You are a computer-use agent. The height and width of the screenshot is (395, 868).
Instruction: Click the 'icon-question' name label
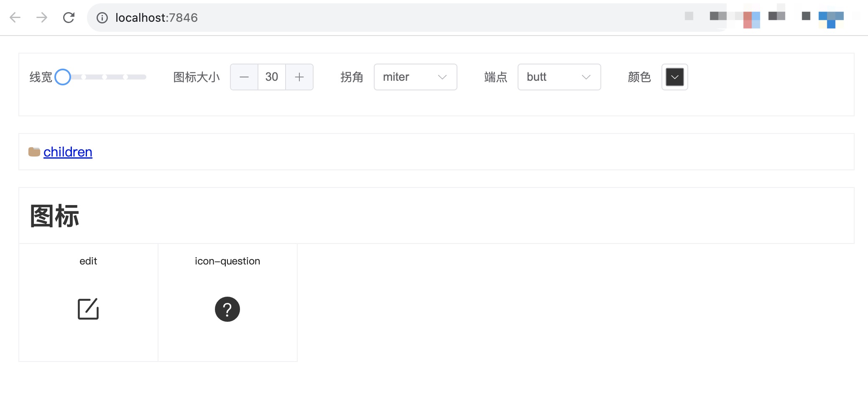pos(227,261)
